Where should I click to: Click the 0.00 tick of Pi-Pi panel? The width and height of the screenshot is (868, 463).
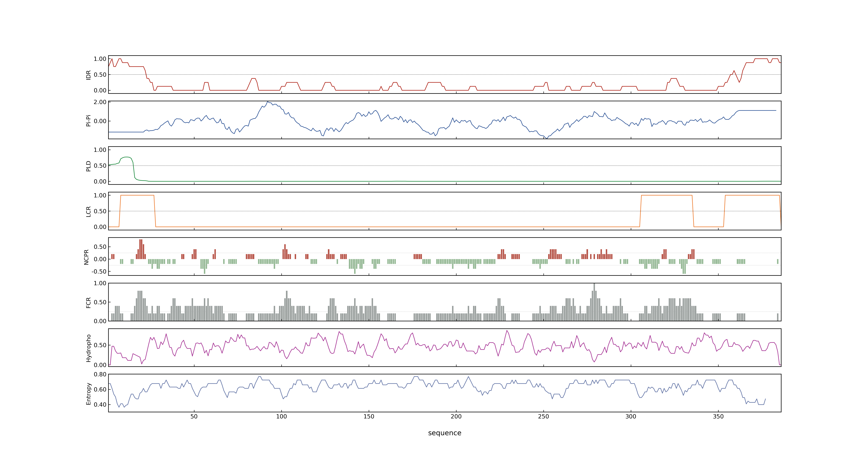(x=100, y=121)
